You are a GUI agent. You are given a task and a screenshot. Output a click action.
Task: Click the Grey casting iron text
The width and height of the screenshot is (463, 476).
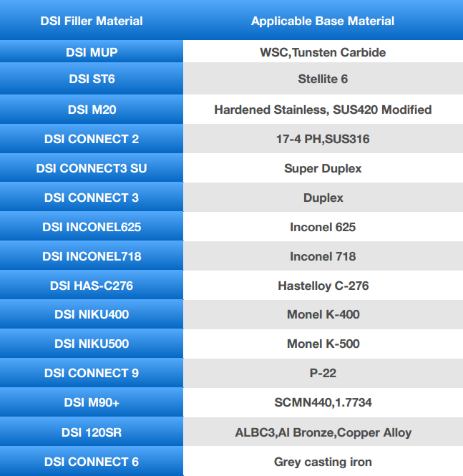pyautogui.click(x=323, y=462)
